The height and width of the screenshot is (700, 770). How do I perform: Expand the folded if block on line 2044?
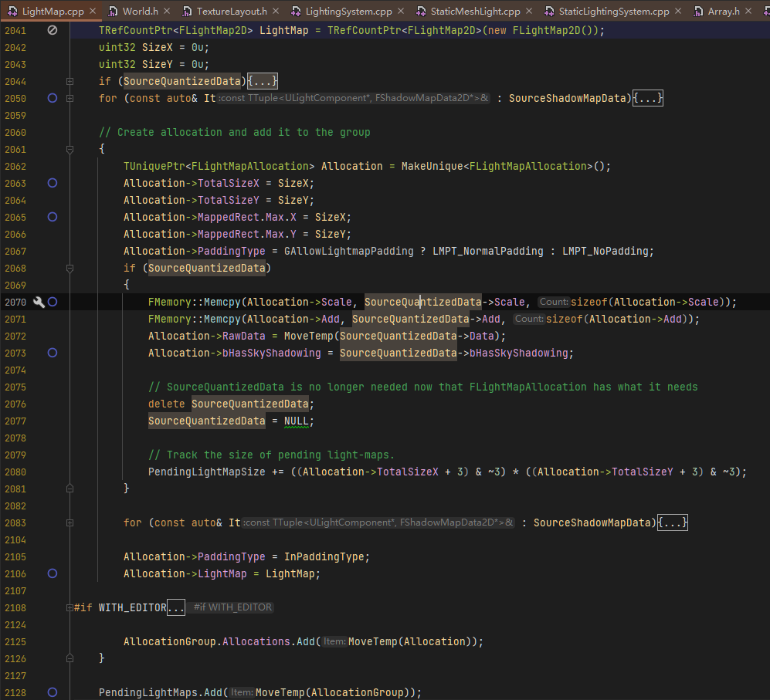[x=70, y=82]
